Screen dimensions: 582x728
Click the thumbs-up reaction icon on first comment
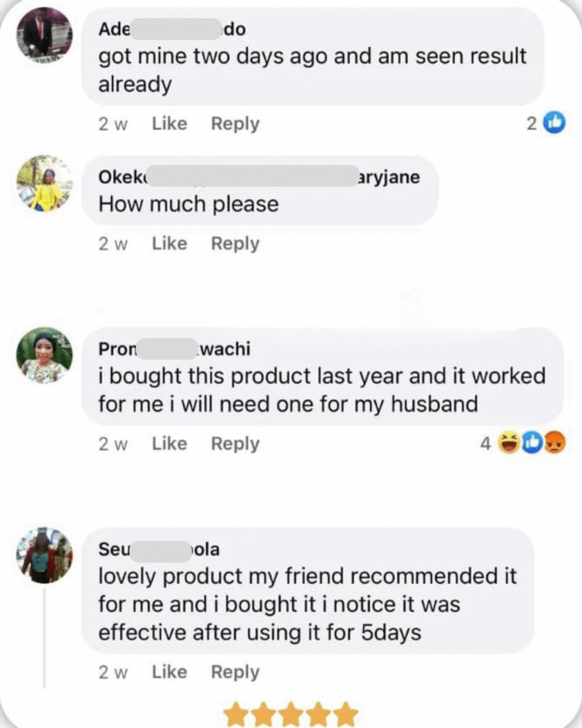tap(554, 124)
